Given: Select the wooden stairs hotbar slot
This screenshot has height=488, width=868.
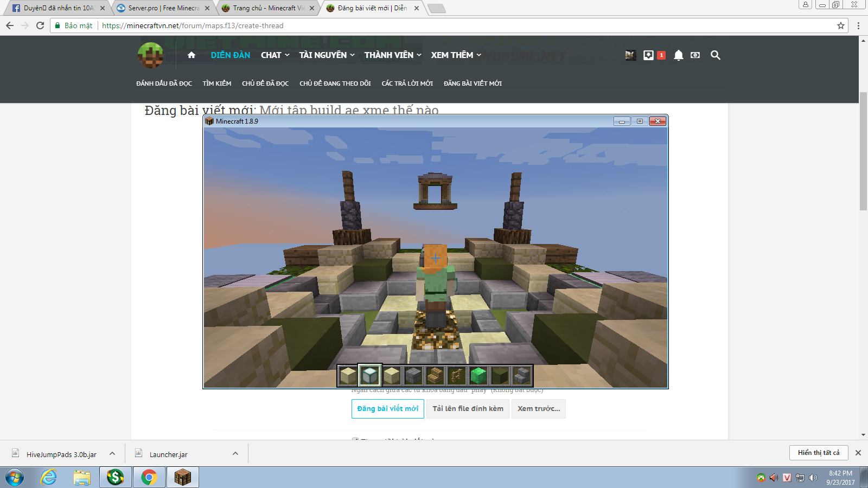Looking at the screenshot, I should [x=435, y=375].
